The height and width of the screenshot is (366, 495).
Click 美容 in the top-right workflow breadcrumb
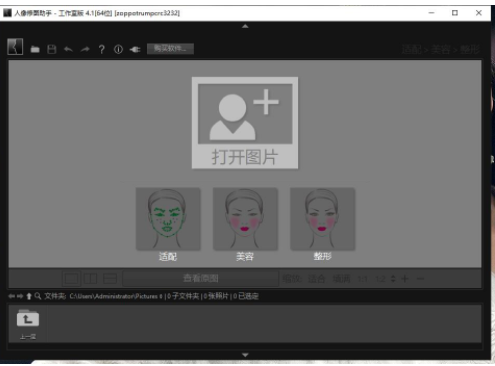pyautogui.click(x=441, y=50)
